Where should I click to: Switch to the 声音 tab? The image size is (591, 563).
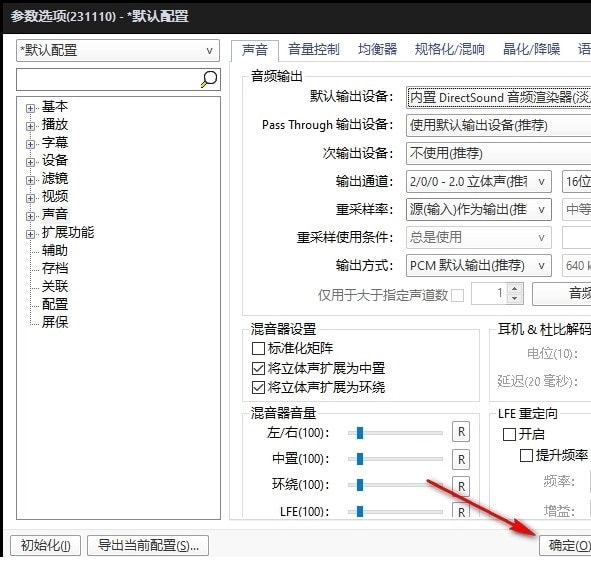click(255, 50)
